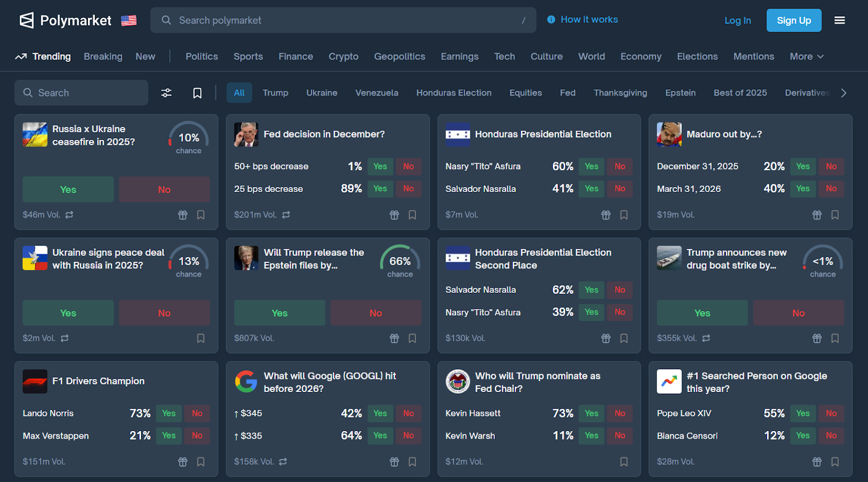This screenshot has width=868, height=482.
Task: Show more topic filters with right chevron
Action: tap(844, 93)
